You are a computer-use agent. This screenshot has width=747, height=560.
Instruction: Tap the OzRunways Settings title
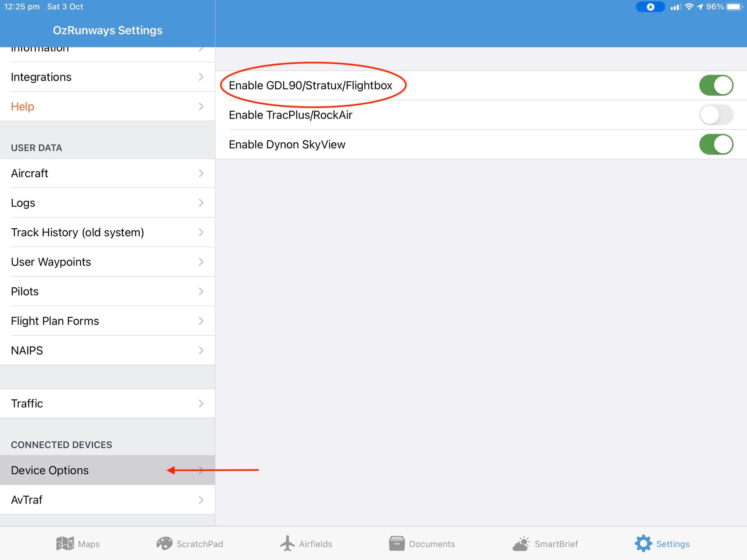[107, 30]
